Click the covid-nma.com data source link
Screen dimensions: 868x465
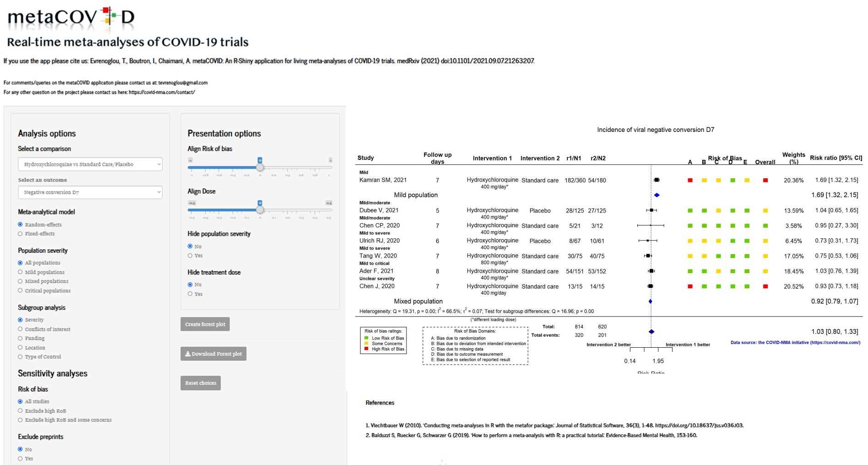pyautogui.click(x=795, y=342)
